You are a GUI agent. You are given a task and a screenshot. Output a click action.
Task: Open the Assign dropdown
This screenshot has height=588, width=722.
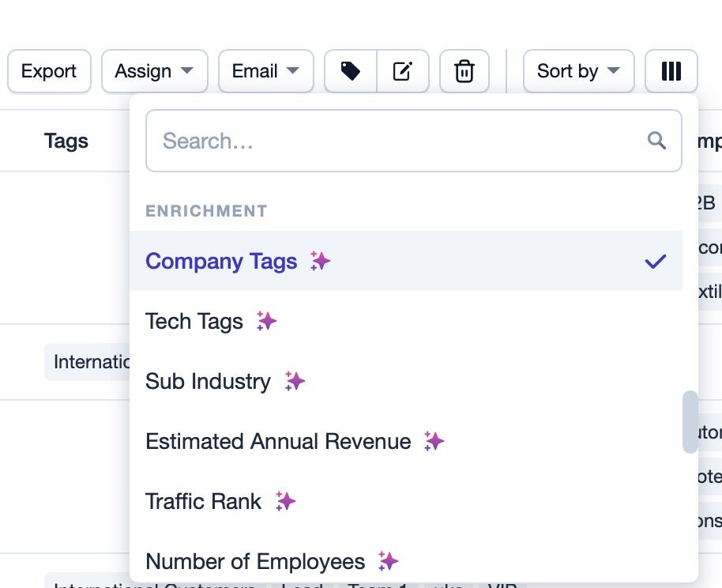[155, 71]
